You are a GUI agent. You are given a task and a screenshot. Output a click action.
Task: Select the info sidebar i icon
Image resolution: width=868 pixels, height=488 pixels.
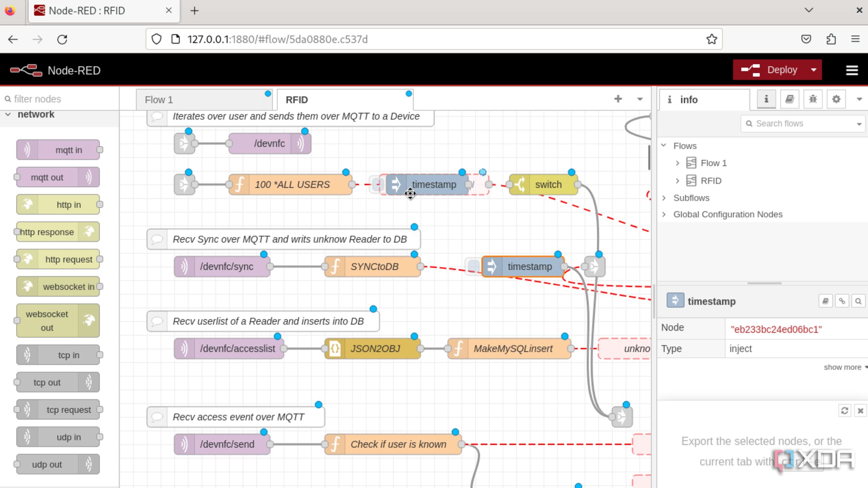pos(766,99)
